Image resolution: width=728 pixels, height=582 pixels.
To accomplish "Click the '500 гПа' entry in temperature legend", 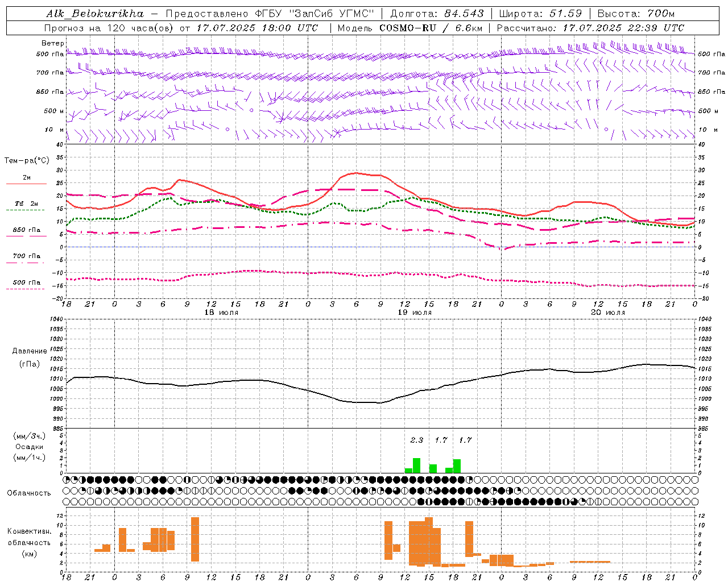I will [27, 282].
